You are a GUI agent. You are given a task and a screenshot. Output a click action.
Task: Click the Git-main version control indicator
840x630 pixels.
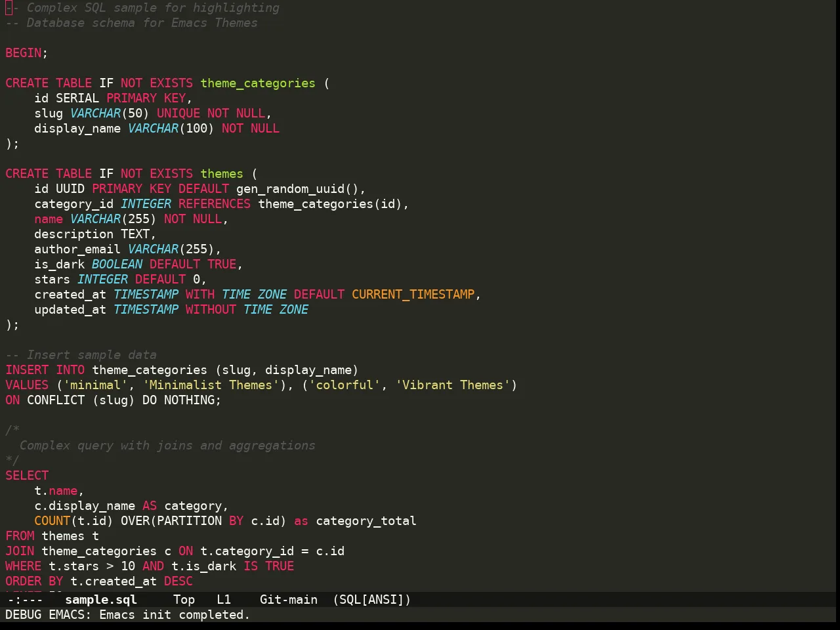point(289,599)
